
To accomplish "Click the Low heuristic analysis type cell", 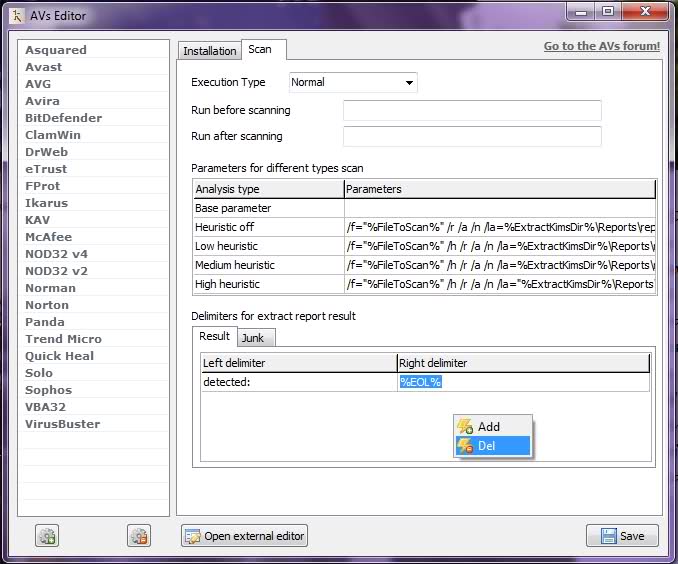I will pyautogui.click(x=269, y=246).
